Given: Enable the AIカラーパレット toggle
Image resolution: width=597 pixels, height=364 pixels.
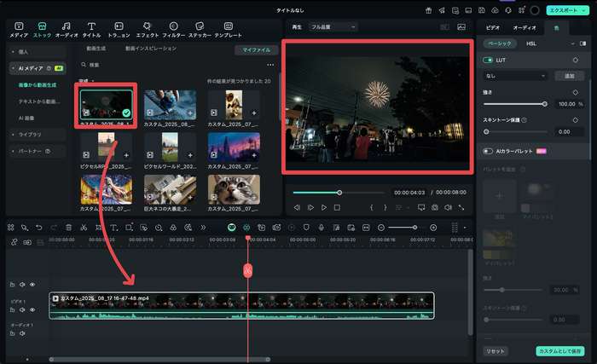Looking at the screenshot, I should pos(488,151).
